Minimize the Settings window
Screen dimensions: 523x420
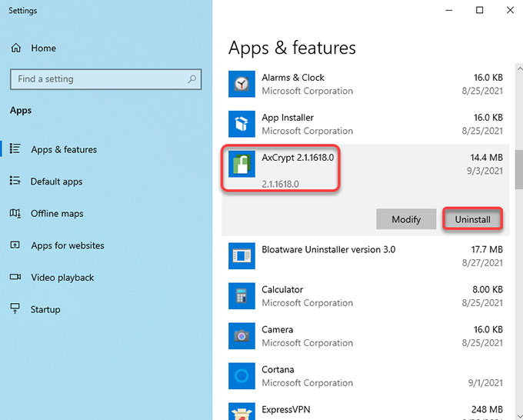[449, 10]
